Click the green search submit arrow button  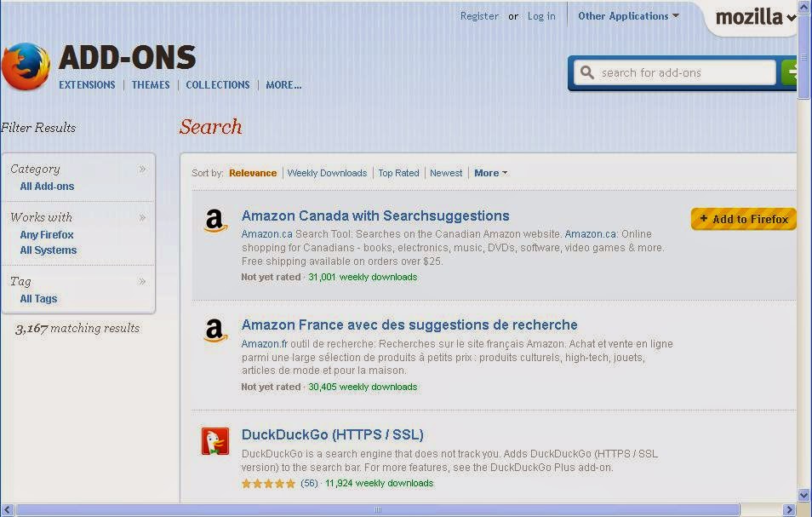tap(789, 72)
